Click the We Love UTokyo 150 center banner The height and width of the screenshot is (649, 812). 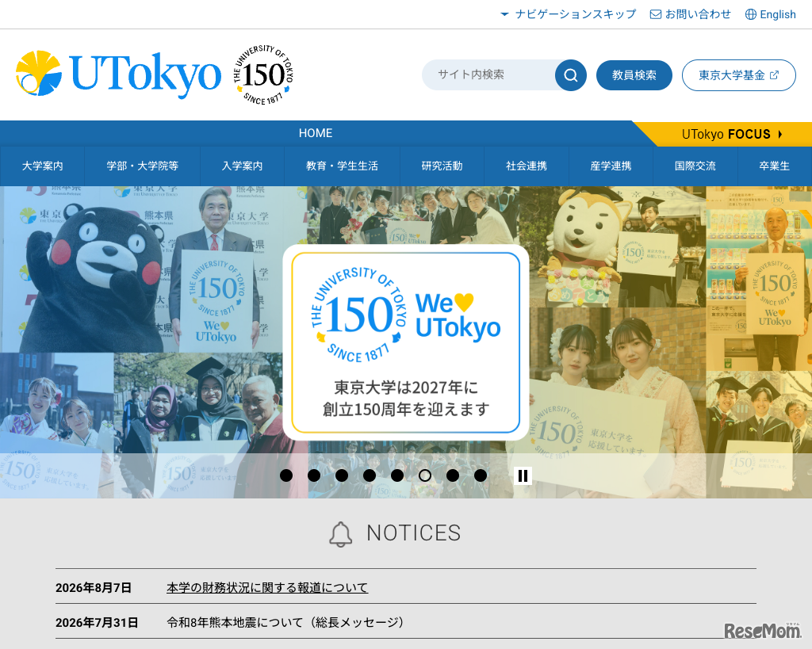[406, 342]
